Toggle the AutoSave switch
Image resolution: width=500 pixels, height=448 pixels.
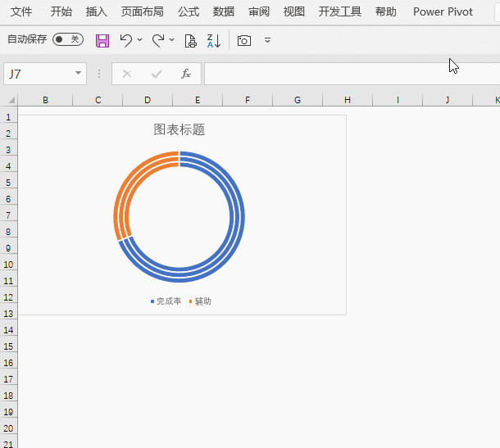click(68, 39)
